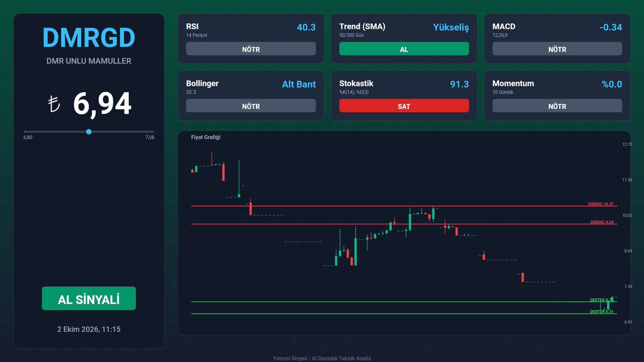
Task: Click the MACD value -0.34
Action: point(611,27)
